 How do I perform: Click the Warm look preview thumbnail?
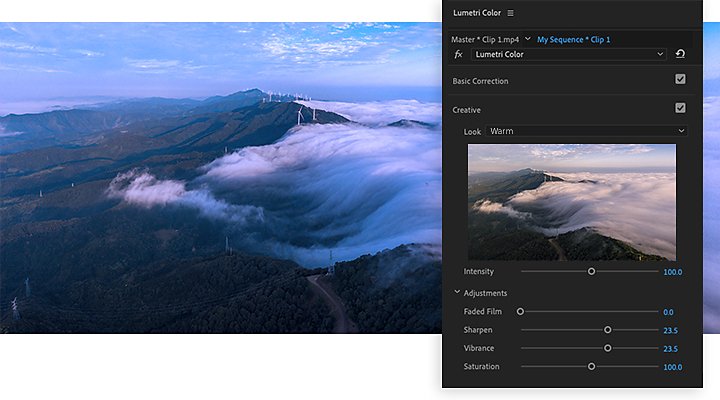point(572,202)
